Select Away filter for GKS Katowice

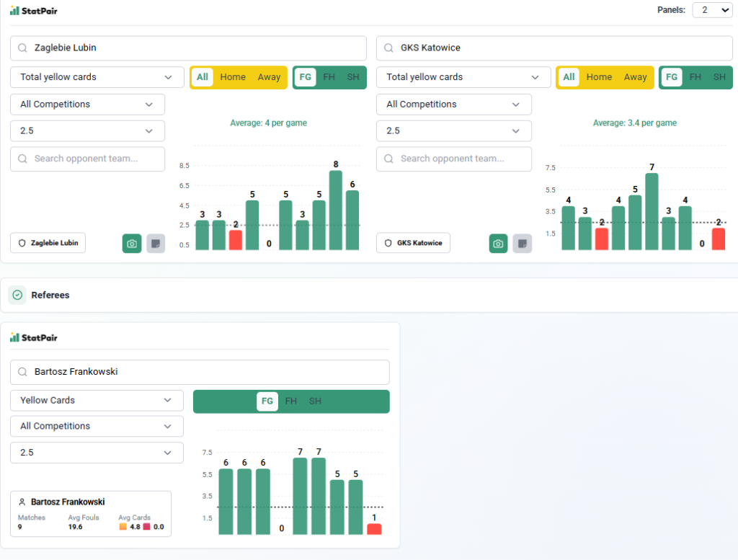coord(635,77)
